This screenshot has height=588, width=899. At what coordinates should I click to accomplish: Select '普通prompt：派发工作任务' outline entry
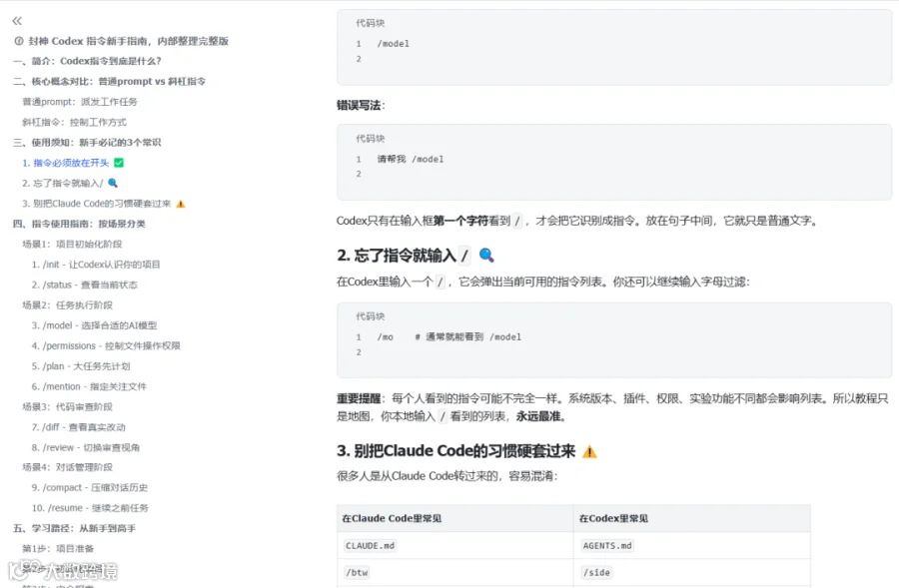point(80,102)
